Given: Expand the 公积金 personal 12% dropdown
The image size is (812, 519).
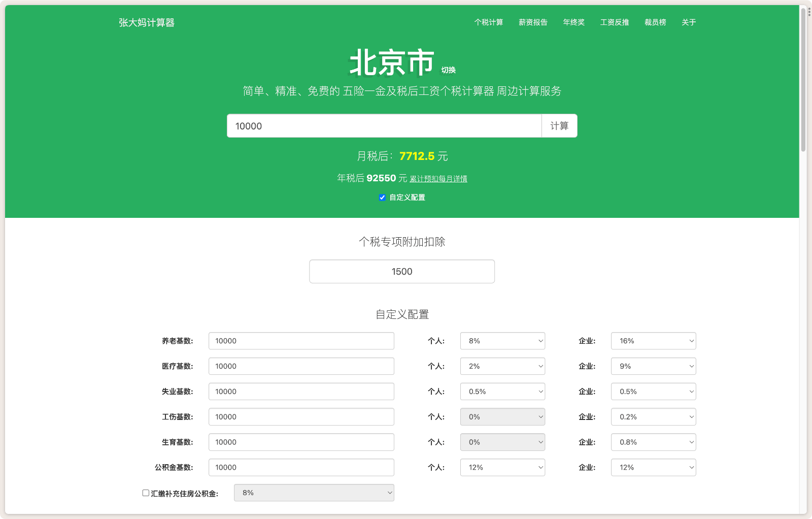Looking at the screenshot, I should click(502, 467).
